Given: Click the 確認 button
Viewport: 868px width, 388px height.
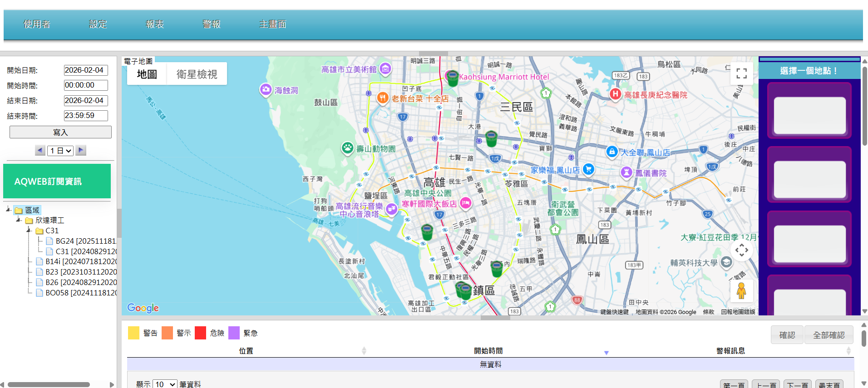Looking at the screenshot, I should [787, 335].
